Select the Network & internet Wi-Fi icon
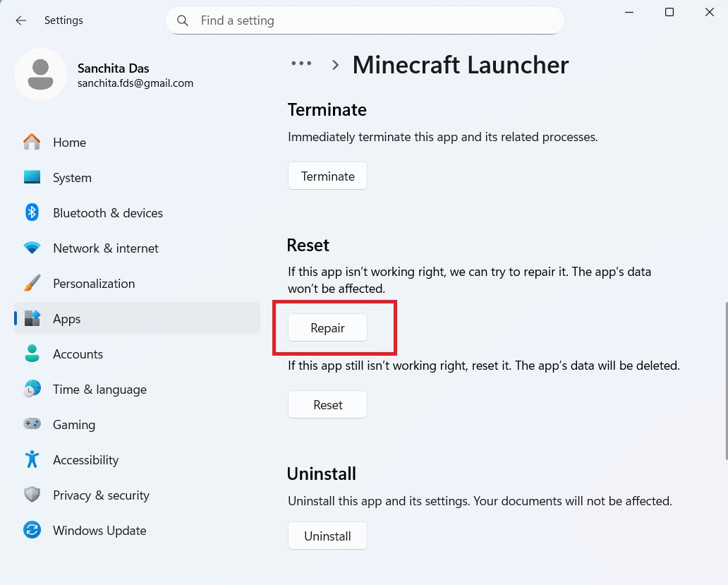The height and width of the screenshot is (585, 728). click(x=32, y=248)
